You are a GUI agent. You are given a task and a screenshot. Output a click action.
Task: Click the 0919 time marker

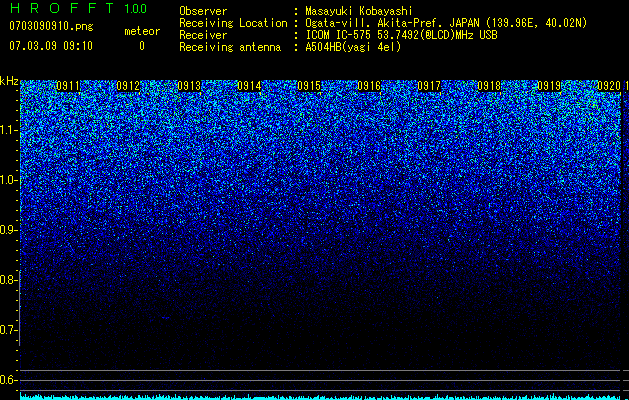pyautogui.click(x=549, y=86)
